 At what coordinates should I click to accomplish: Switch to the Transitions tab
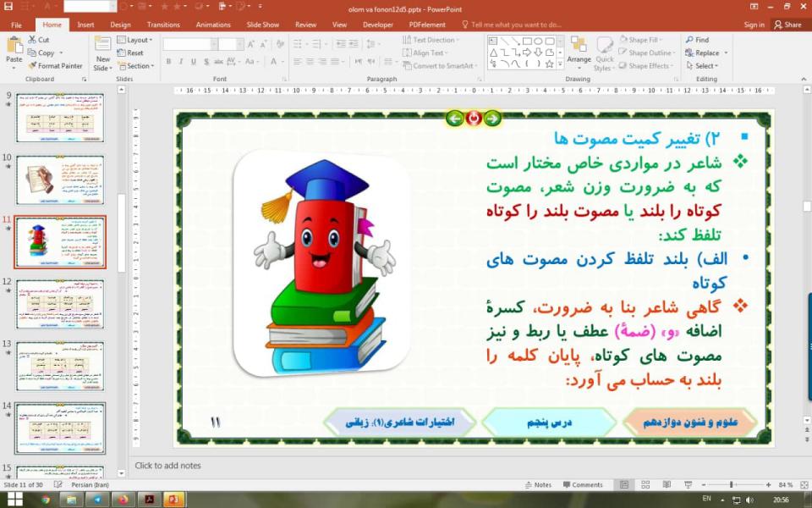click(x=163, y=25)
